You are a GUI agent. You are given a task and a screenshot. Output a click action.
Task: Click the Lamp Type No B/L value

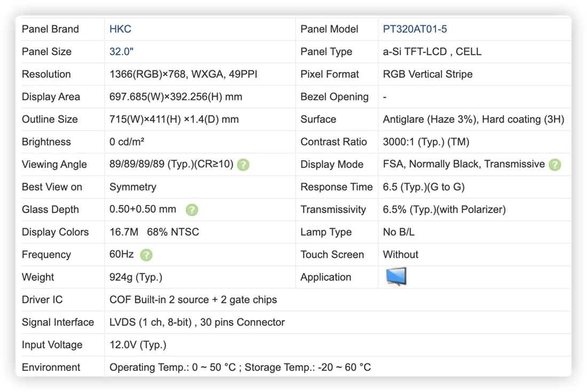pyautogui.click(x=399, y=232)
